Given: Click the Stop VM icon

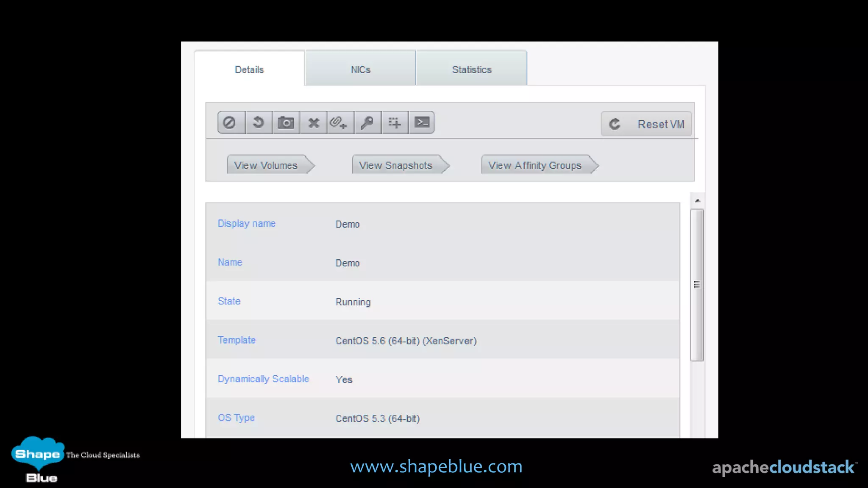Looking at the screenshot, I should (231, 123).
